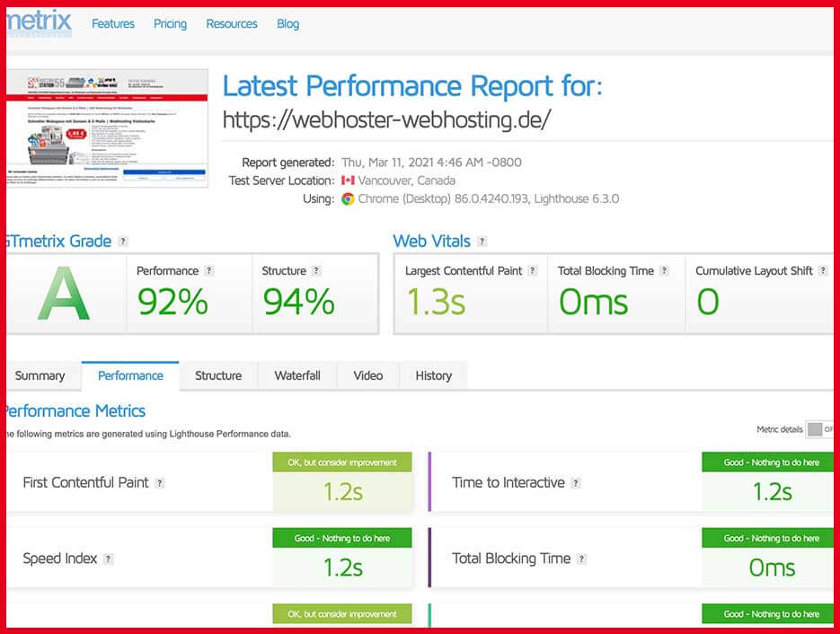Open the Pricing page from navigation

[x=170, y=24]
